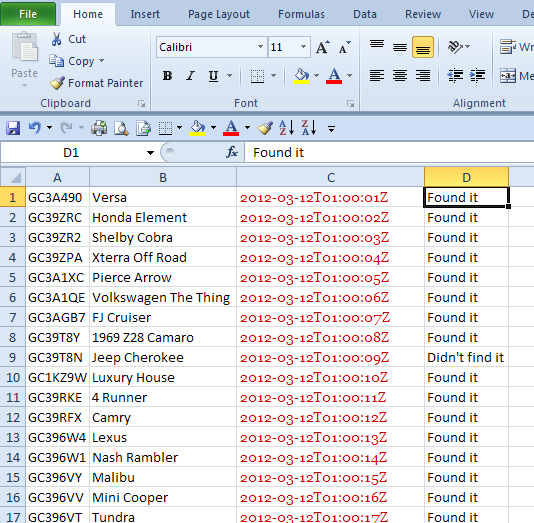Screen dimensions: 534x523
Task: Switch to the Formulas tab
Action: pos(301,14)
